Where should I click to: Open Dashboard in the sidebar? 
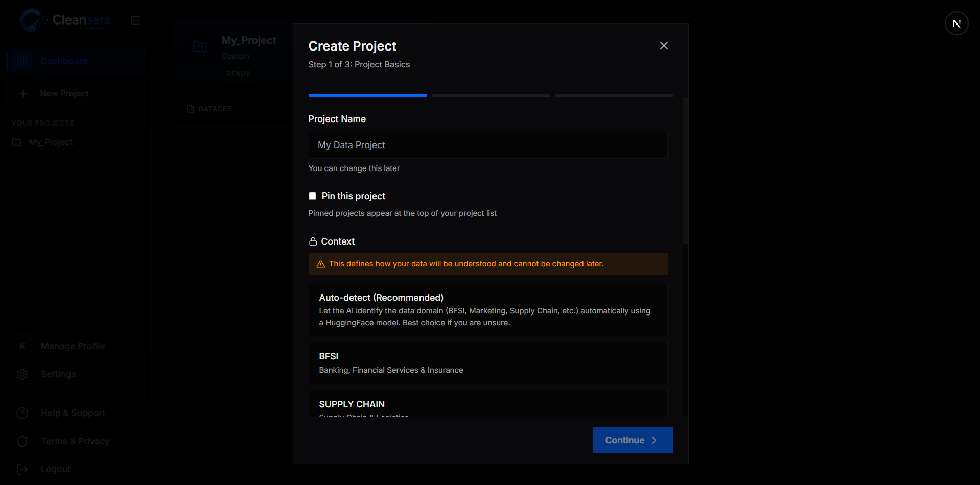click(77, 61)
